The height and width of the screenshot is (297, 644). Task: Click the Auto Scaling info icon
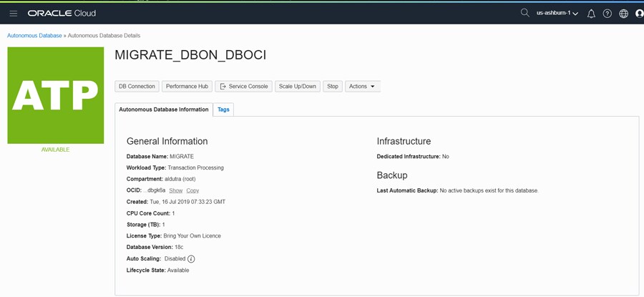point(191,259)
